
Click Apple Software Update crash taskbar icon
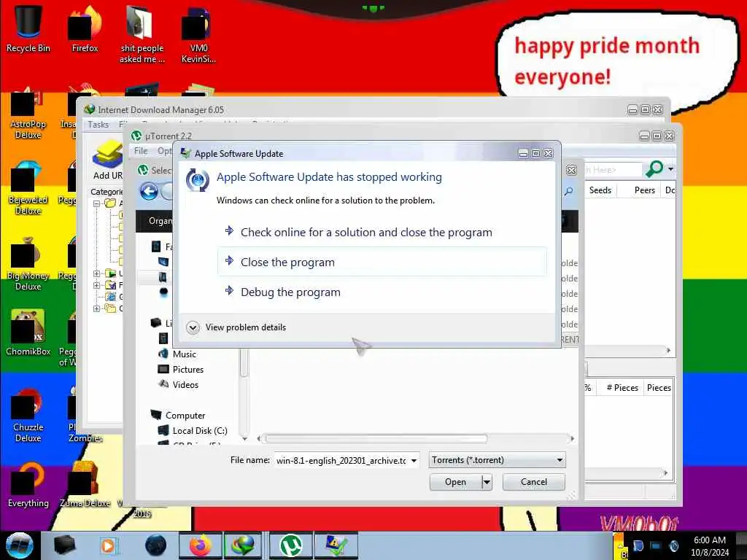[336, 545]
